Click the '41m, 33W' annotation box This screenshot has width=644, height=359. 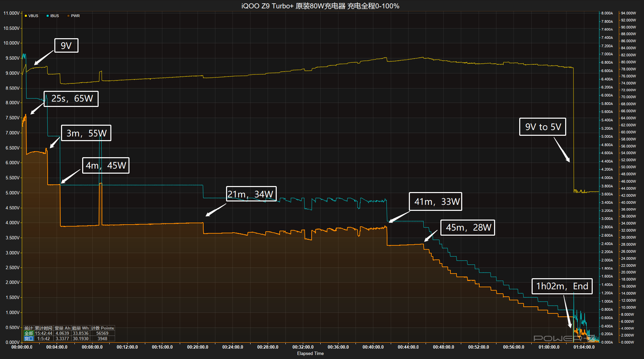coord(436,201)
